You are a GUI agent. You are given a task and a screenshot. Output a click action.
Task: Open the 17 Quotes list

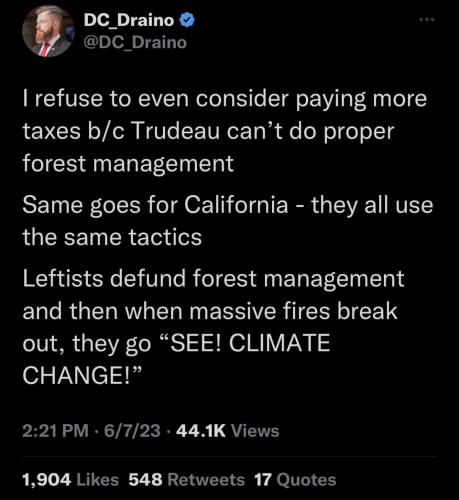(295, 480)
